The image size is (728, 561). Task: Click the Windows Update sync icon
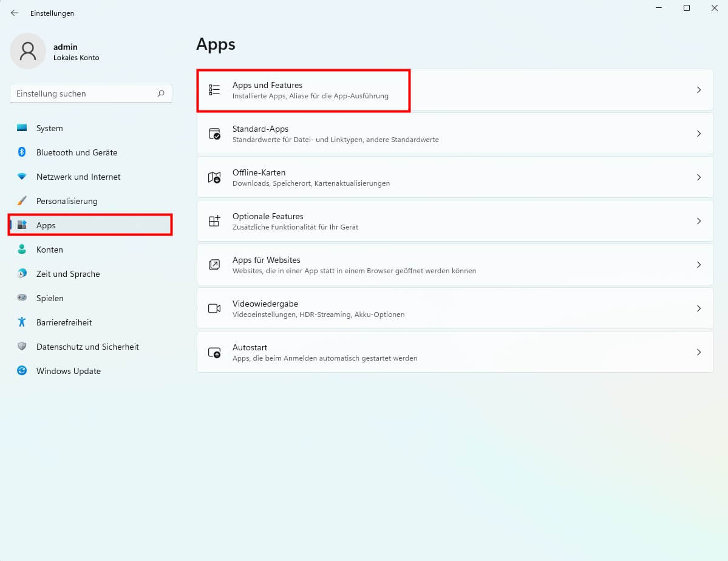22,371
